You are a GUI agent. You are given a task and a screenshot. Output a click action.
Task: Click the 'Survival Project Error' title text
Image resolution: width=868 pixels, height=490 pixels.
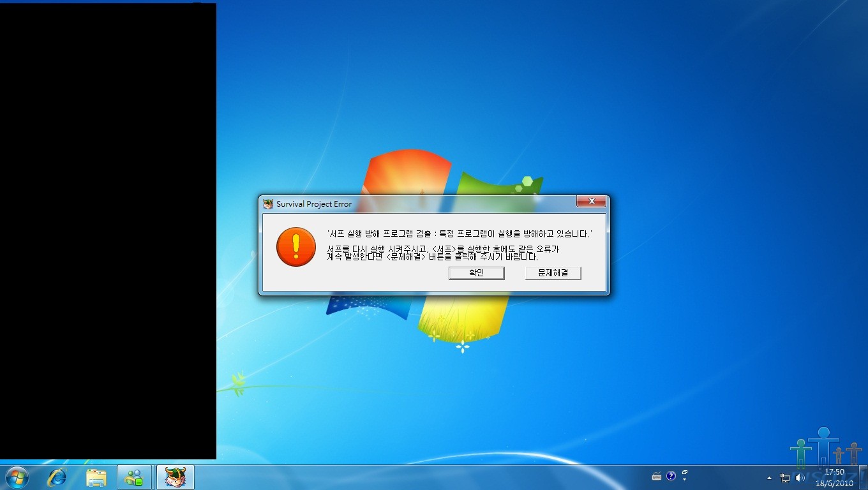314,204
